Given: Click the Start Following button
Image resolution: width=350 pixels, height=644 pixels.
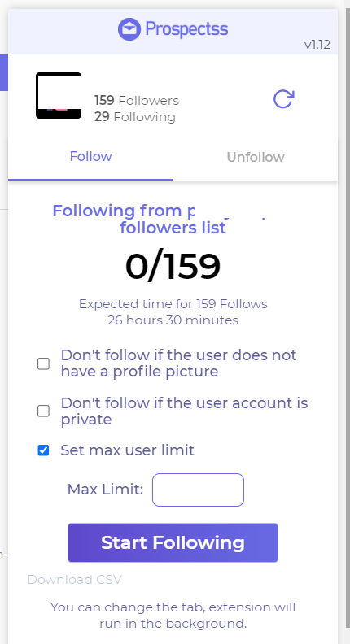Looking at the screenshot, I should point(173,542).
